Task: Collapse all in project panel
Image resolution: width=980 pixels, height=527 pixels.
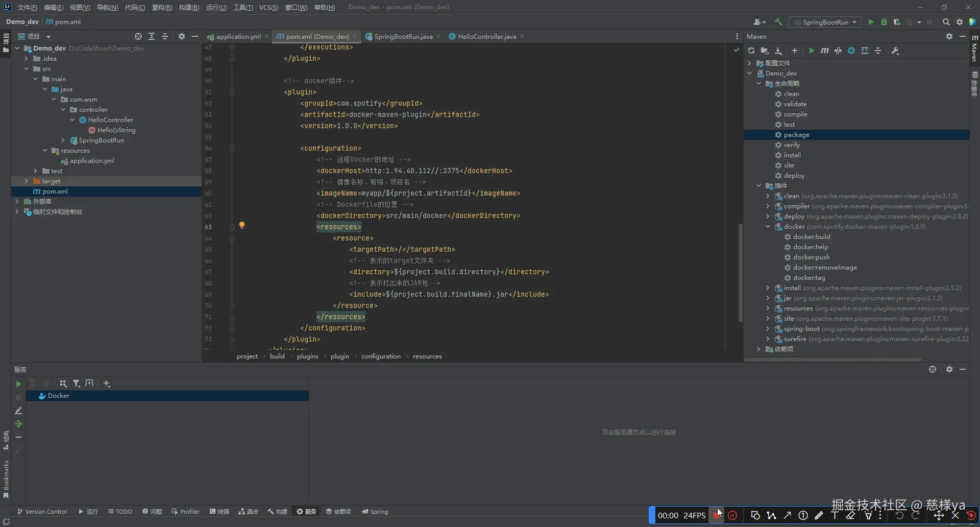Action: (x=165, y=36)
